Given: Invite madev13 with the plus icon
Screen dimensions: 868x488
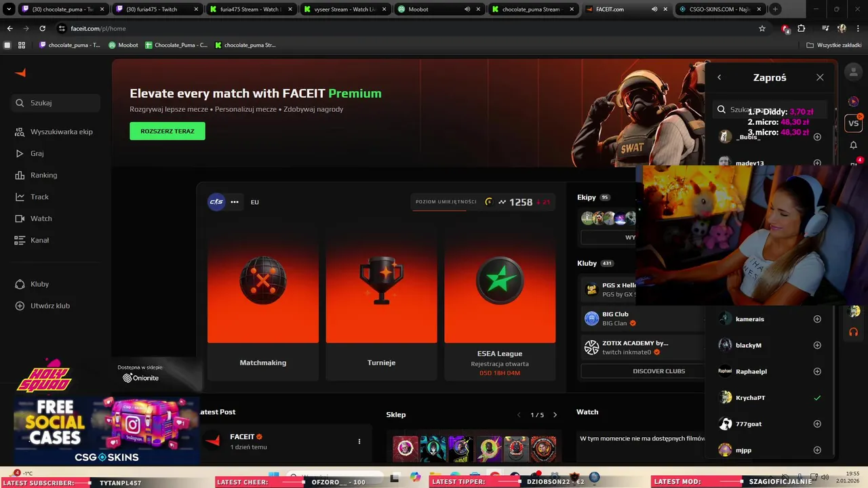Looking at the screenshot, I should coord(817,163).
